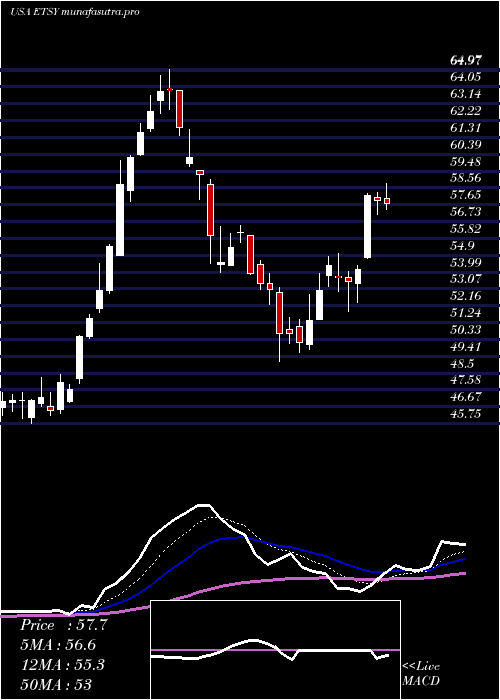Click the 52.16 price axis label
Image resolution: width=500 pixels, height=700 pixels.
pyautogui.click(x=465, y=296)
